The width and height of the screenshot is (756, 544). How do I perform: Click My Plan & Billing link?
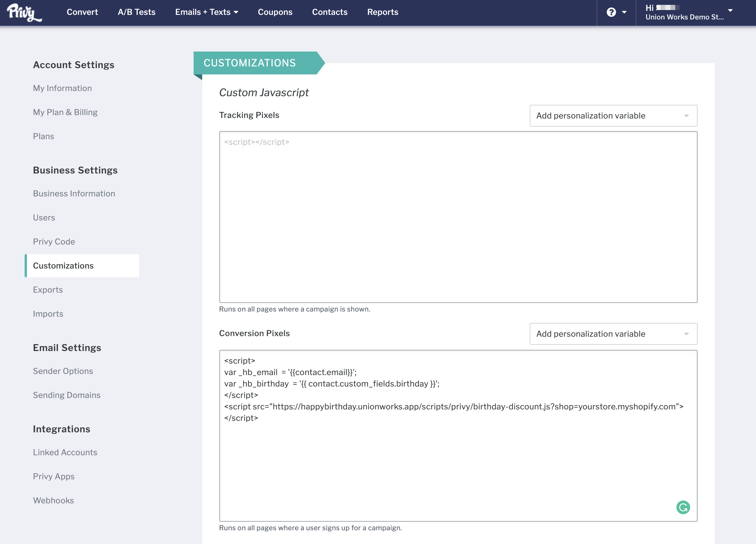[x=65, y=112]
